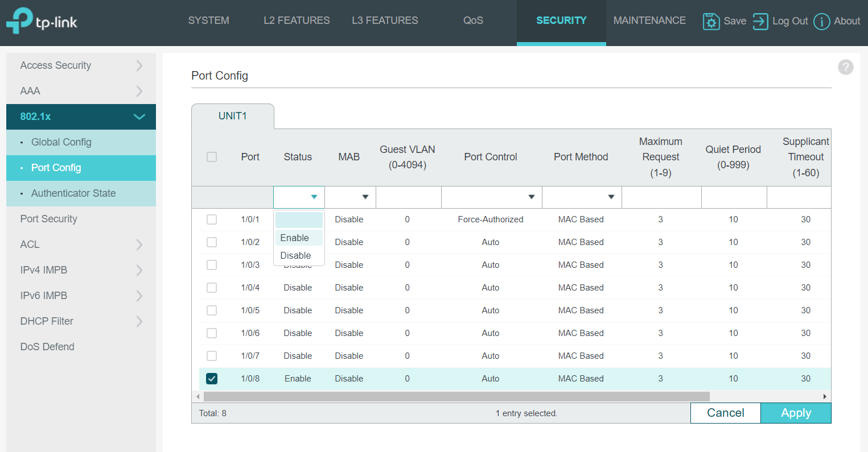Image resolution: width=868 pixels, height=452 pixels.
Task: Check the box for port 1/0/7
Action: tap(212, 356)
